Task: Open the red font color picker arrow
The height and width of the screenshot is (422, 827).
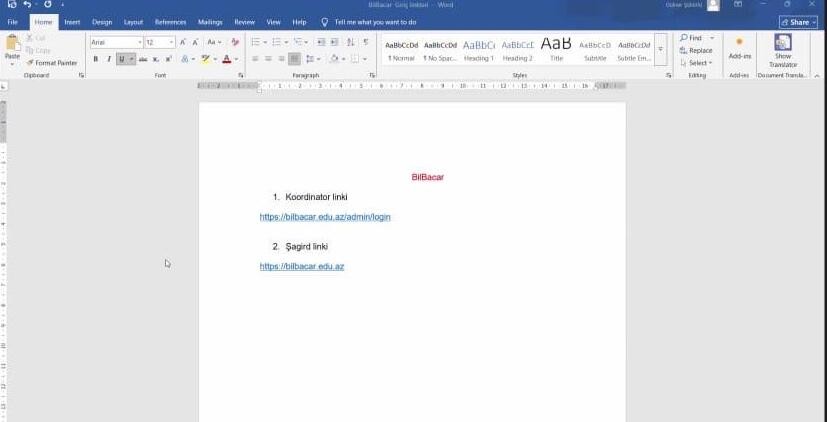Action: click(236, 59)
